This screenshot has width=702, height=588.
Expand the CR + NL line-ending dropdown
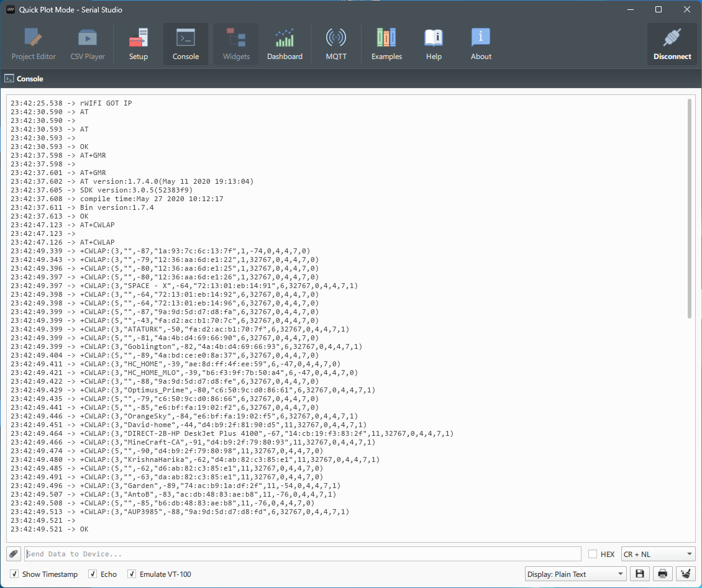658,554
